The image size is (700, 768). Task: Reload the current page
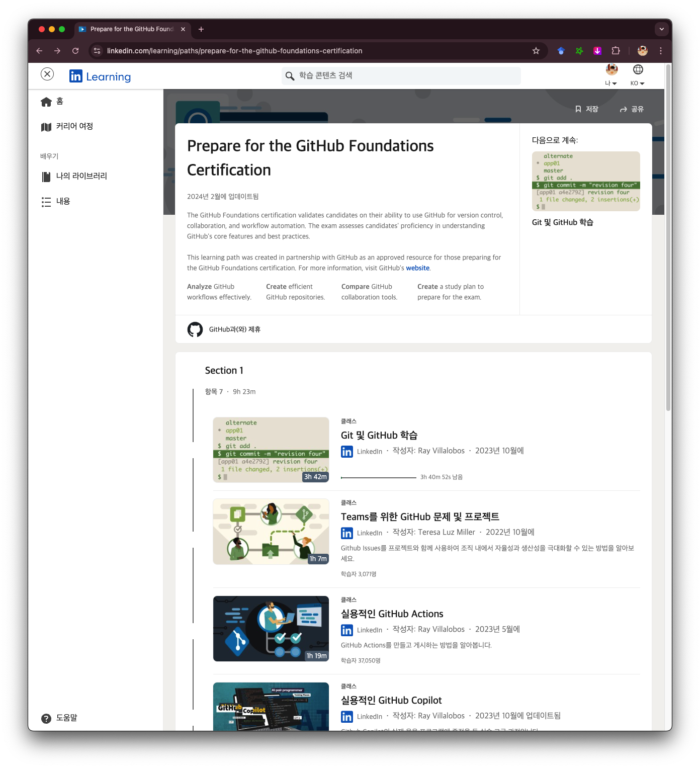(x=75, y=51)
